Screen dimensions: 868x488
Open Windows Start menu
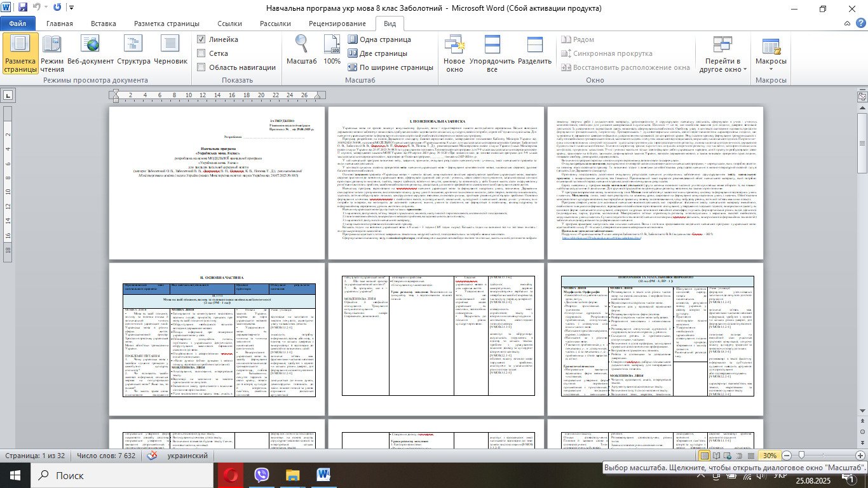15,475
